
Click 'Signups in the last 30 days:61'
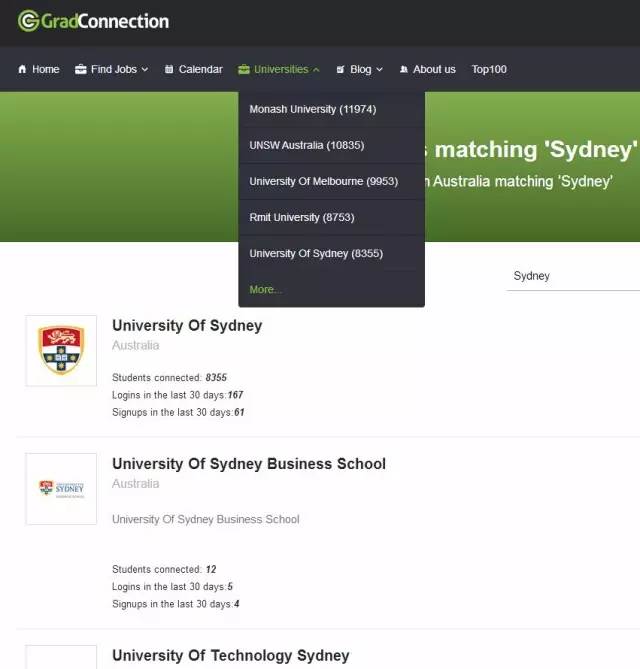(178, 412)
